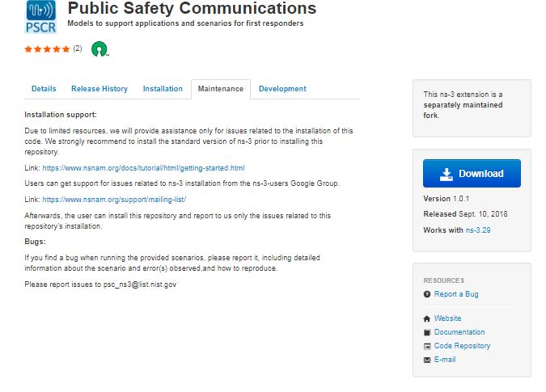Select the Installation tab

(x=163, y=89)
